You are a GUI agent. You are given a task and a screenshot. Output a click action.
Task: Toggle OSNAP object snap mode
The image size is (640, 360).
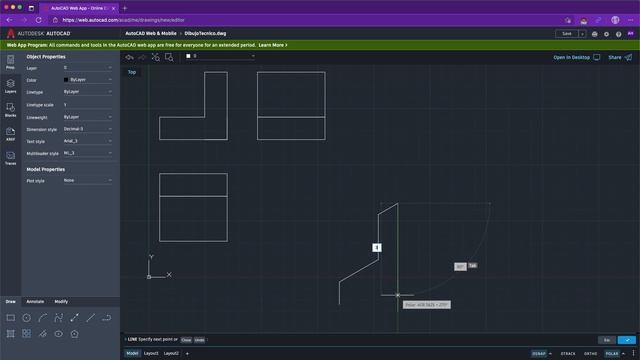point(539,353)
